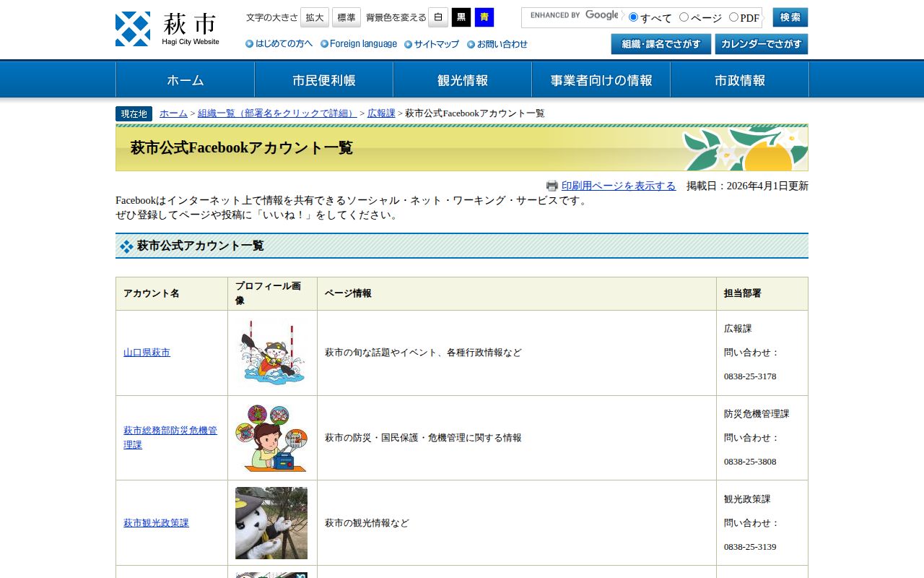Click the 組織一覧 breadcrumb link
The height and width of the screenshot is (578, 924).
[277, 113]
